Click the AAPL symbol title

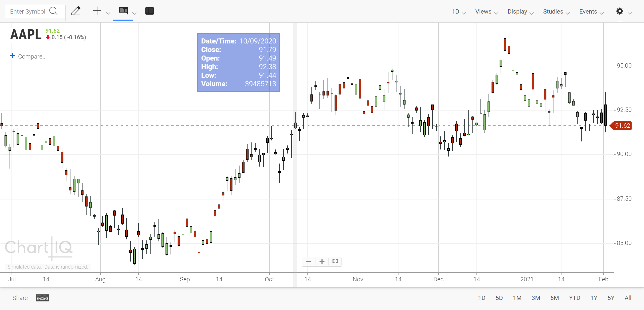(26, 34)
